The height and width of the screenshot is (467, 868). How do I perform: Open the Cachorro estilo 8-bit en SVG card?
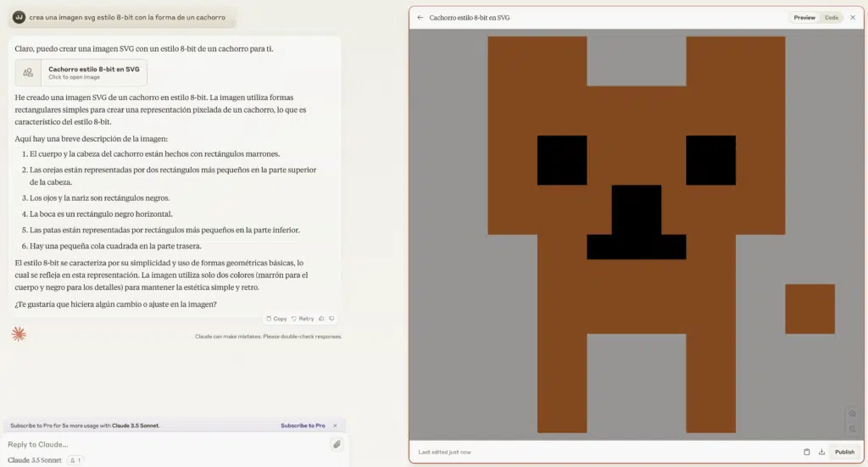[x=81, y=73]
